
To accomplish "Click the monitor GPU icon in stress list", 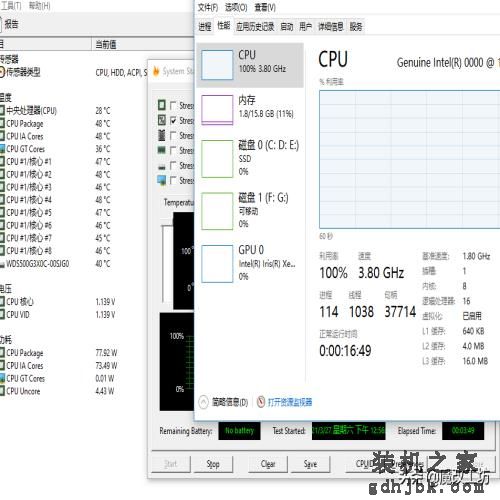I will (x=162, y=180).
